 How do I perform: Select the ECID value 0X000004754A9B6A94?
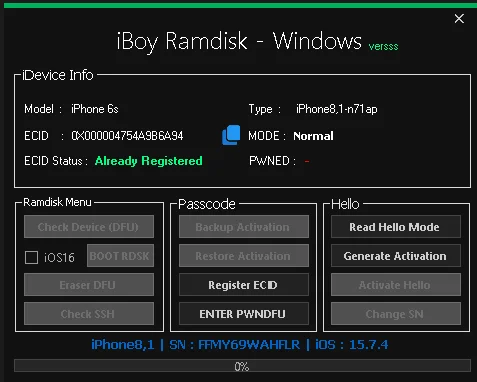(x=127, y=136)
